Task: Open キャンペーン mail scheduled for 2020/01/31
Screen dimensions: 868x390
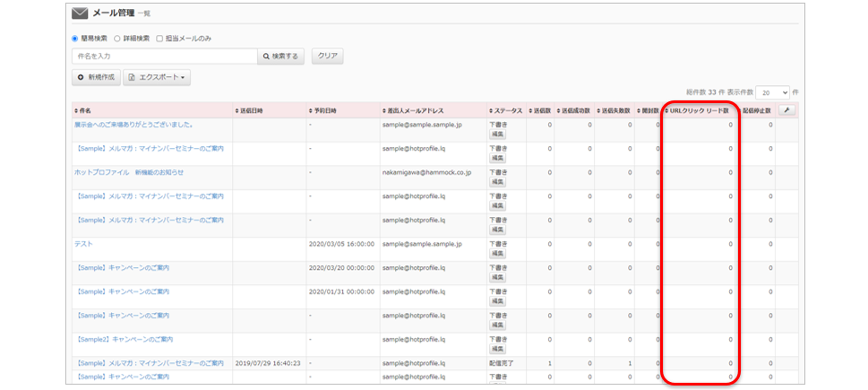Action: coord(122,291)
